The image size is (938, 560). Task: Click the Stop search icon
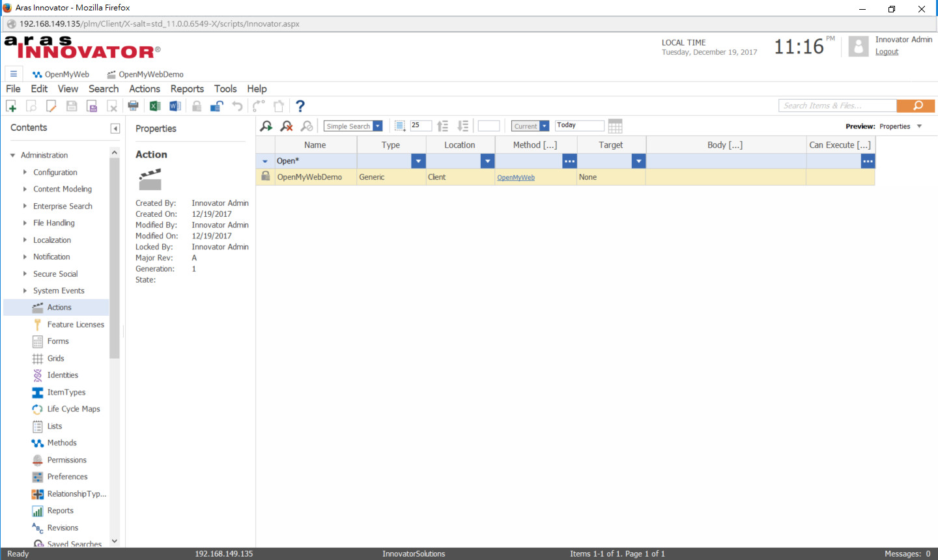(x=307, y=126)
